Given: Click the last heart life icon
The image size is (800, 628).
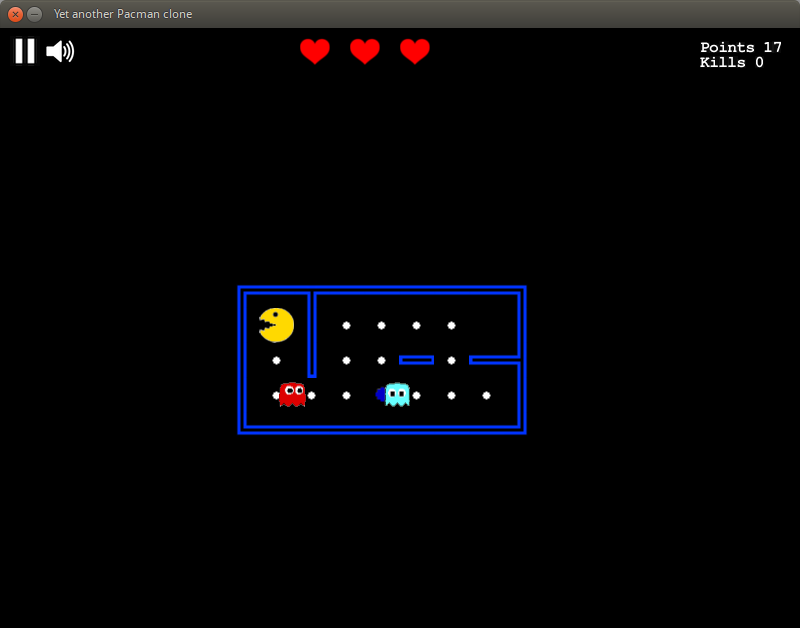Looking at the screenshot, I should click(415, 52).
